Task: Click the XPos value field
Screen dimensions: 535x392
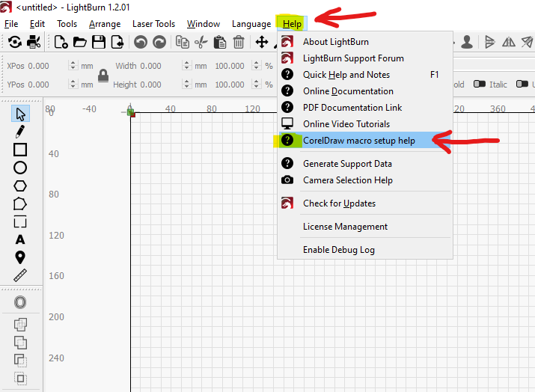Action: pyautogui.click(x=47, y=66)
